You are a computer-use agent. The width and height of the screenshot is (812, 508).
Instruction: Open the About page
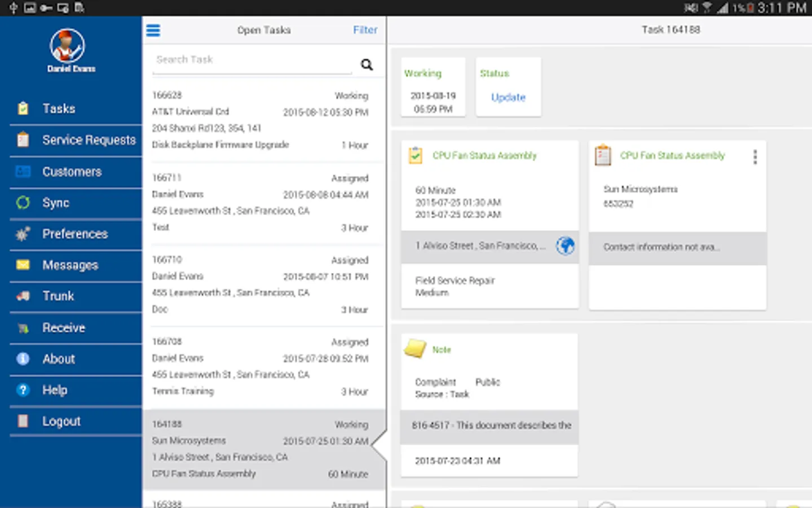point(76,359)
